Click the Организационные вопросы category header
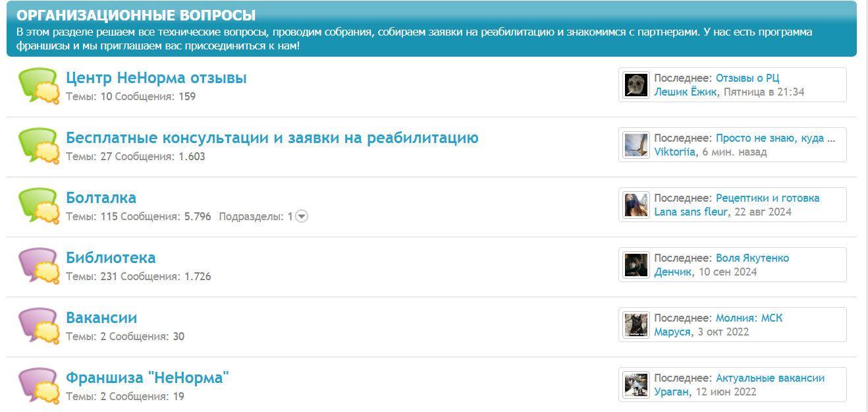 (136, 15)
